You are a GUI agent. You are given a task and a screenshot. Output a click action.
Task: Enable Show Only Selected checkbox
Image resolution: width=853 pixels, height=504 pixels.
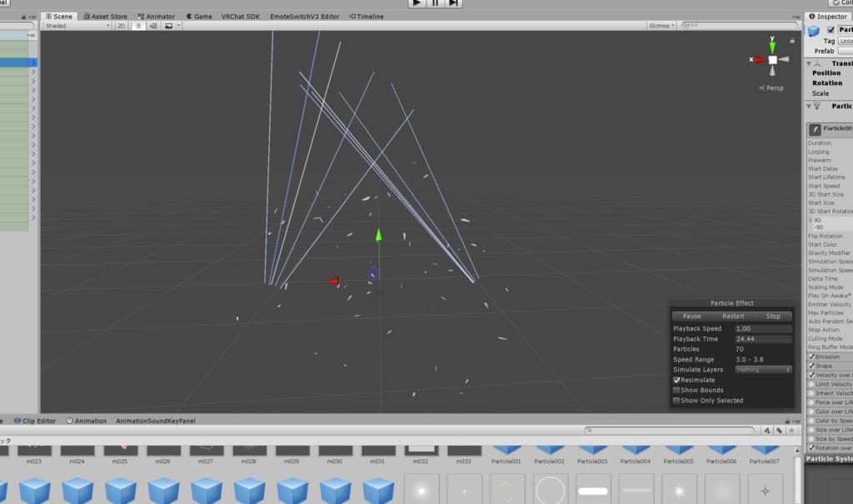pos(676,401)
